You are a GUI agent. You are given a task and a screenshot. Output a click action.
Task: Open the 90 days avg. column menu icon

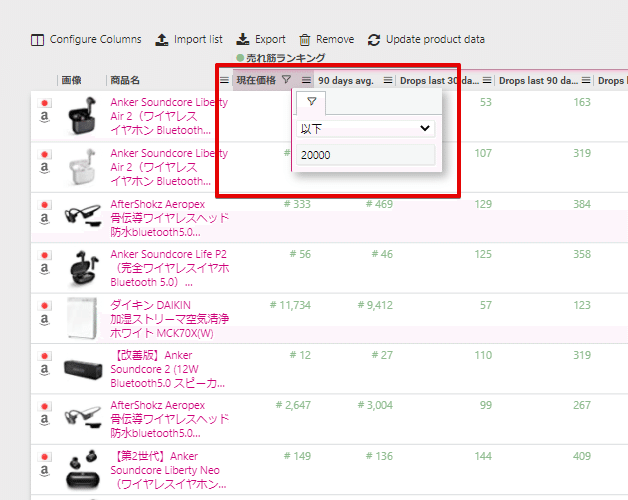pos(388,81)
